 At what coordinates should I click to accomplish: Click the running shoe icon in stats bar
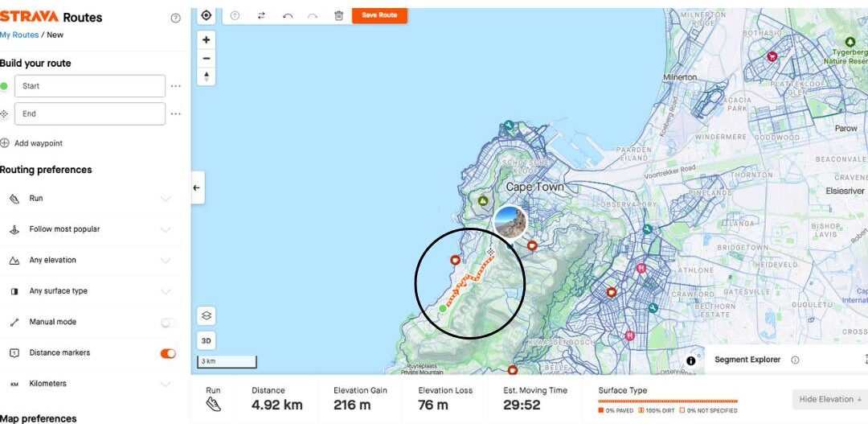pos(213,404)
